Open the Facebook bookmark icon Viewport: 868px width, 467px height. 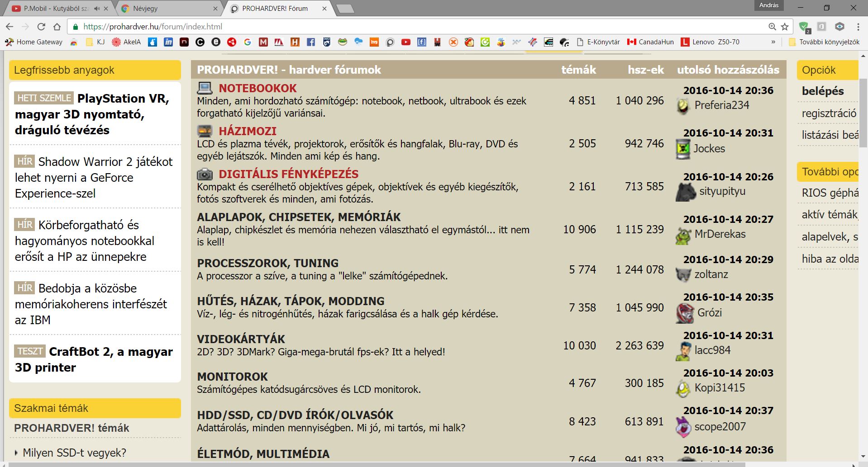311,42
